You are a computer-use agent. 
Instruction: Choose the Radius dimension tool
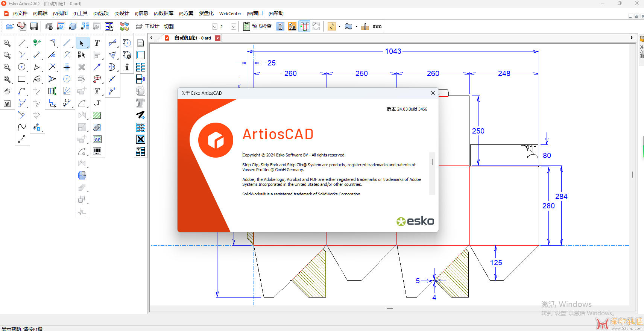(x=37, y=79)
